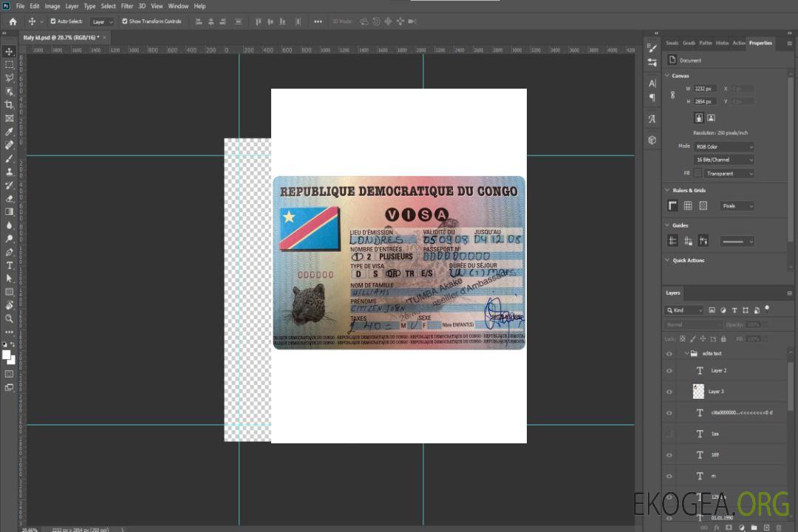Create a new layer with the plus icon
Image resolution: width=798 pixels, height=532 pixels.
tap(766, 528)
